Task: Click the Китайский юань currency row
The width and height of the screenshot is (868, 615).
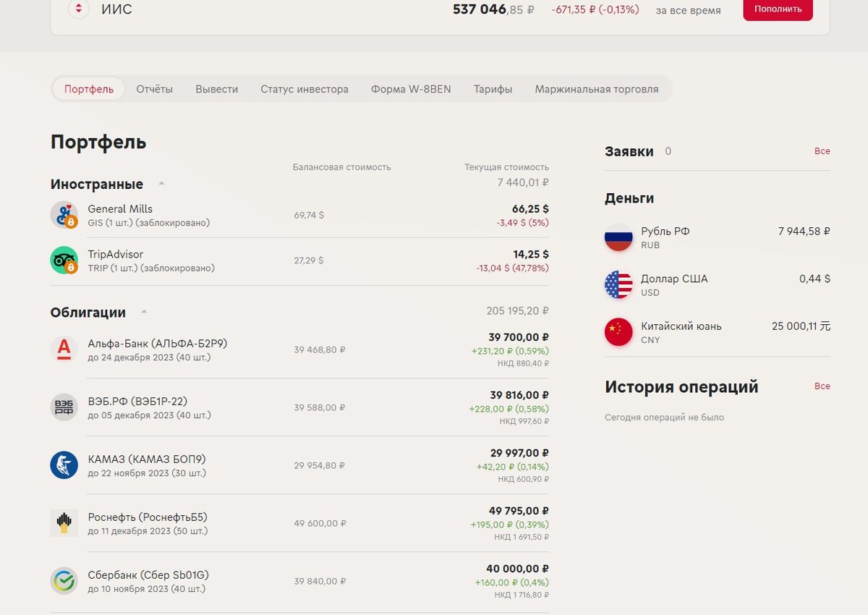Action: pos(718,332)
